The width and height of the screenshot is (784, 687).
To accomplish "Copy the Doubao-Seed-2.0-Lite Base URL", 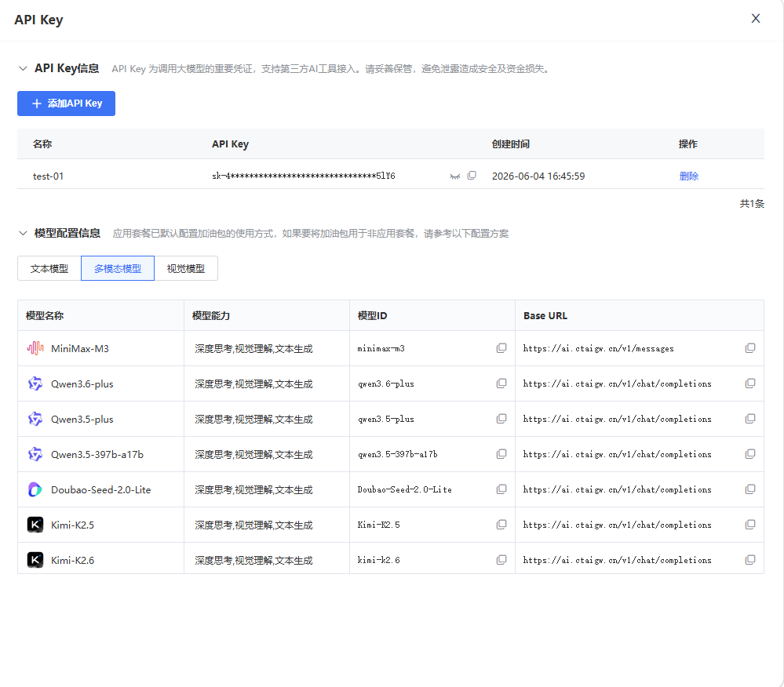I will click(x=750, y=489).
